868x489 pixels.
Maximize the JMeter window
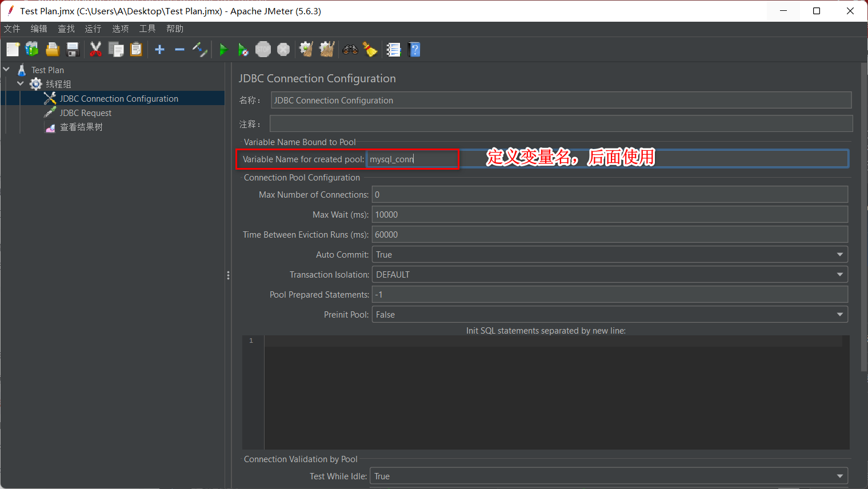pos(817,11)
